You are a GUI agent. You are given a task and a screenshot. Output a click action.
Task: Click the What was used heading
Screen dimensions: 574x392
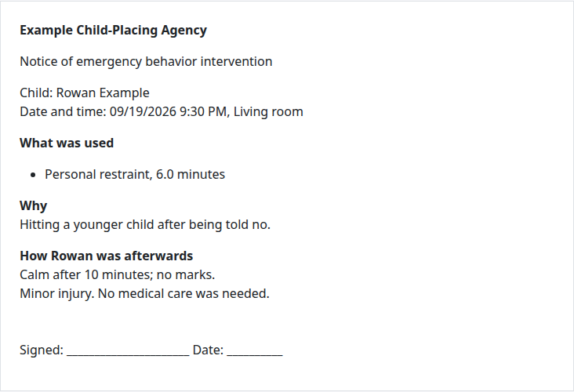[x=67, y=143]
